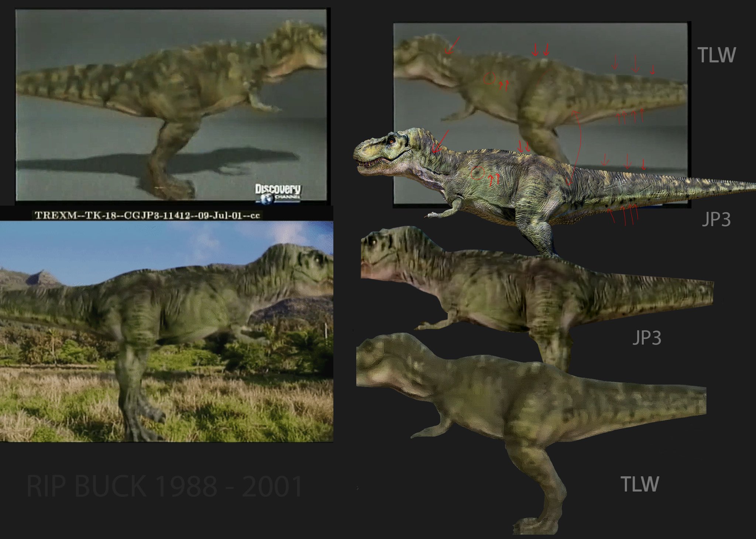Image resolution: width=756 pixels, height=539 pixels.
Task: Click the red circle on the JP3 render's shoulder
Action: click(478, 172)
